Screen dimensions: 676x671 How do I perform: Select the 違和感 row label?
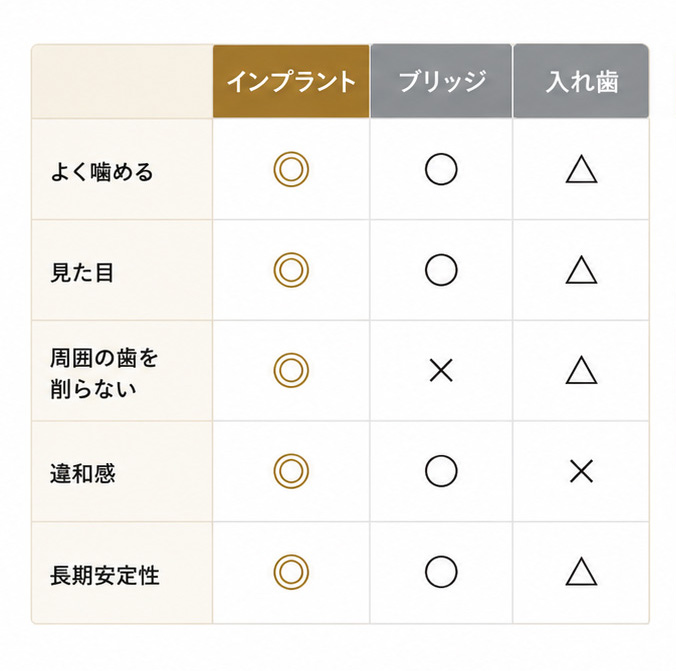(82, 474)
